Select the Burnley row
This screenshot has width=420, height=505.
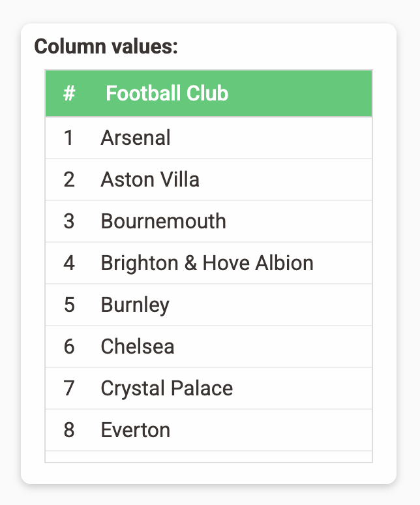click(209, 305)
